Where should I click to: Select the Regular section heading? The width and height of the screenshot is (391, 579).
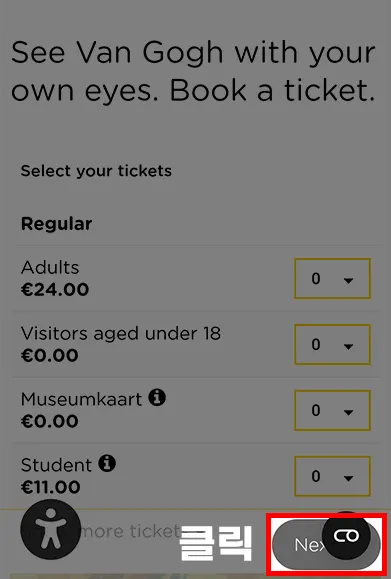(56, 224)
